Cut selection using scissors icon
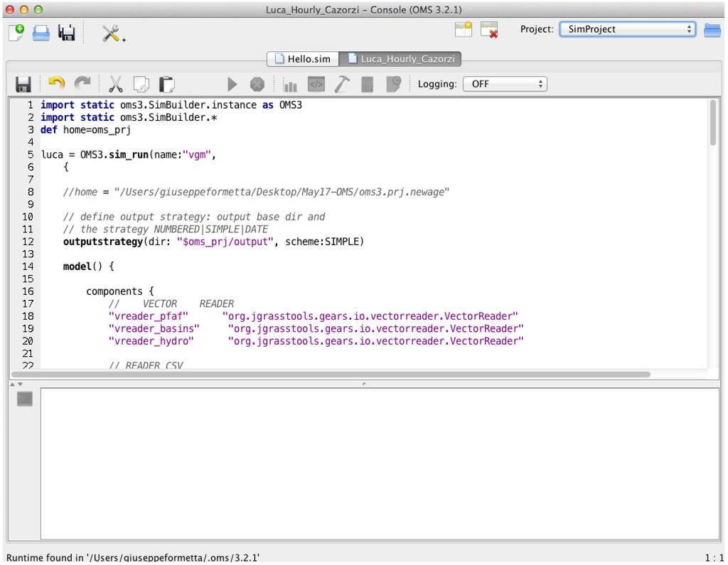Screen dimensions: 728x565 pos(115,85)
